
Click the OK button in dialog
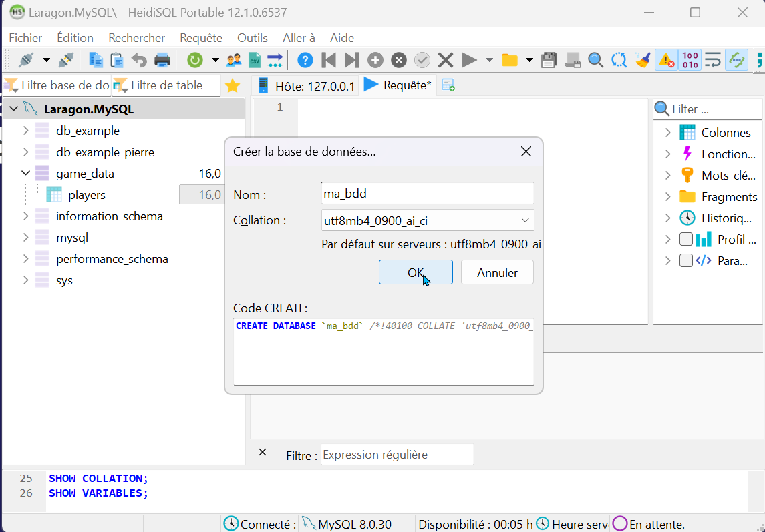coord(416,272)
